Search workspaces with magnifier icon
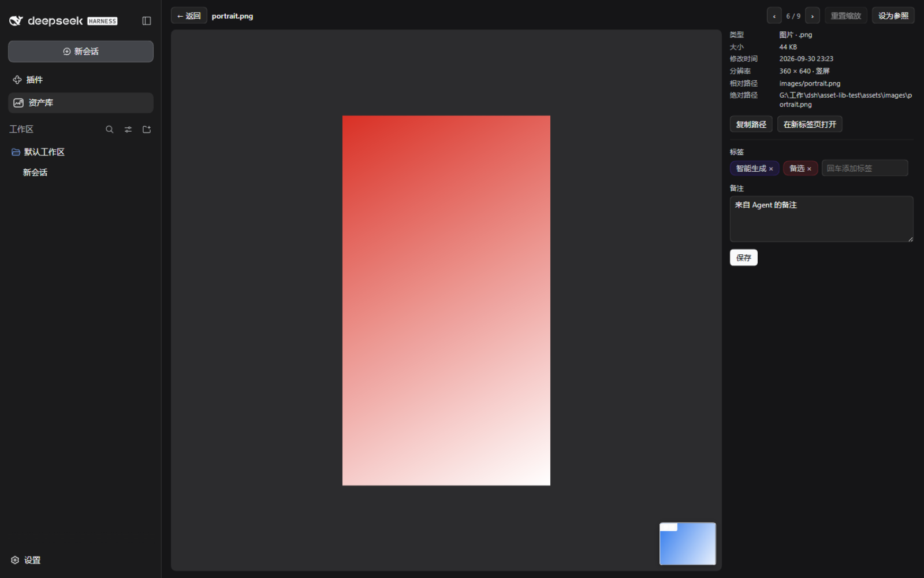Screen dimensions: 924x578 coord(109,129)
